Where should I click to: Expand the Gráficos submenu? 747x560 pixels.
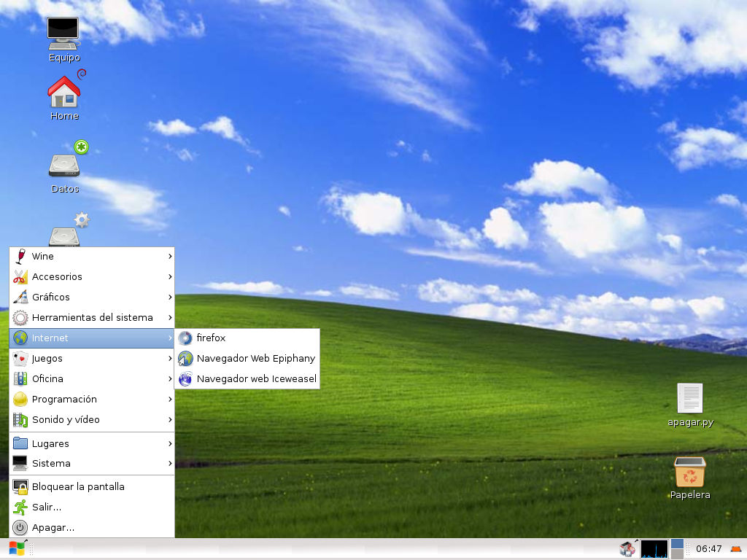pyautogui.click(x=92, y=297)
